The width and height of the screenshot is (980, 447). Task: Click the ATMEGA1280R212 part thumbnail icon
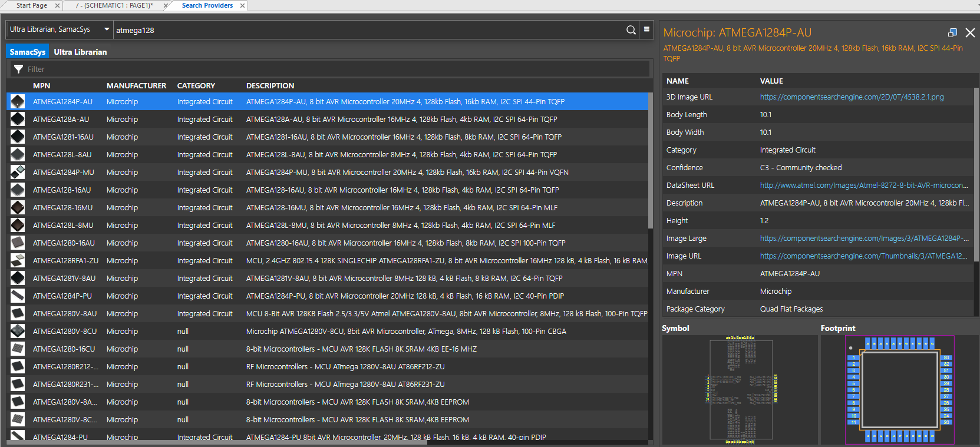pos(18,366)
